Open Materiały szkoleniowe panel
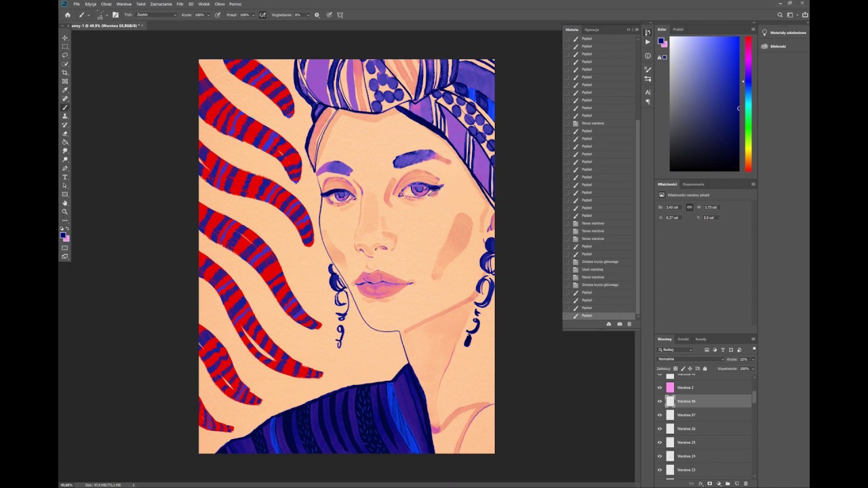Viewport: 868px width, 488px height. pos(784,33)
